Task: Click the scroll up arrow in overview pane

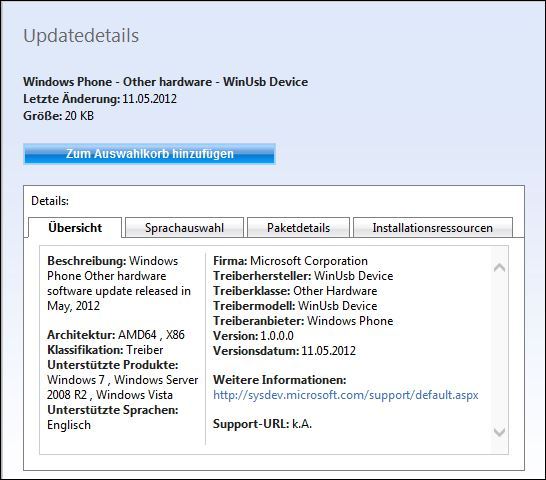Action: pyautogui.click(x=499, y=268)
